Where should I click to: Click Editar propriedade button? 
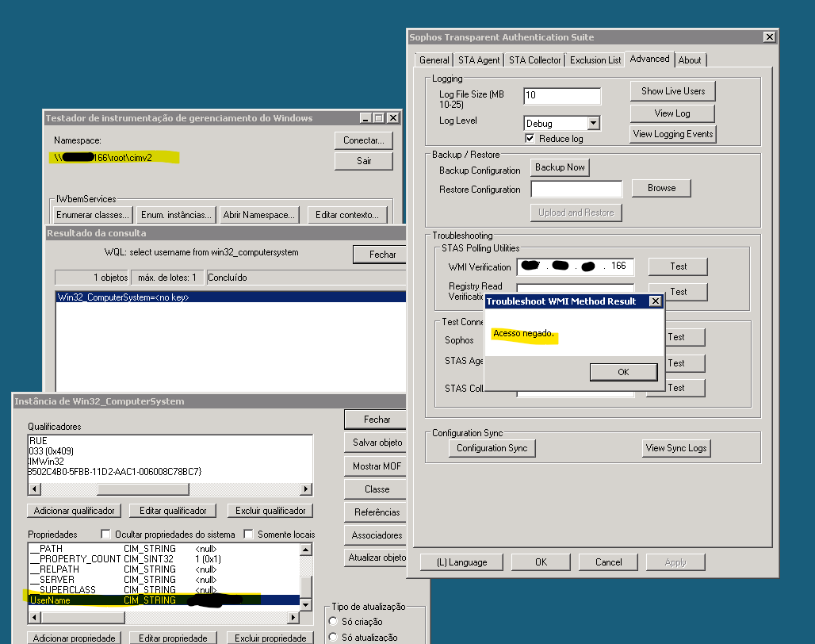tap(173, 638)
